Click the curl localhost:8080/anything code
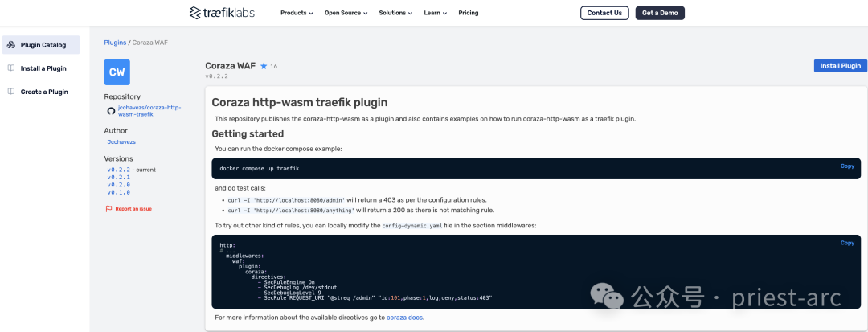868x332 pixels. (x=291, y=211)
